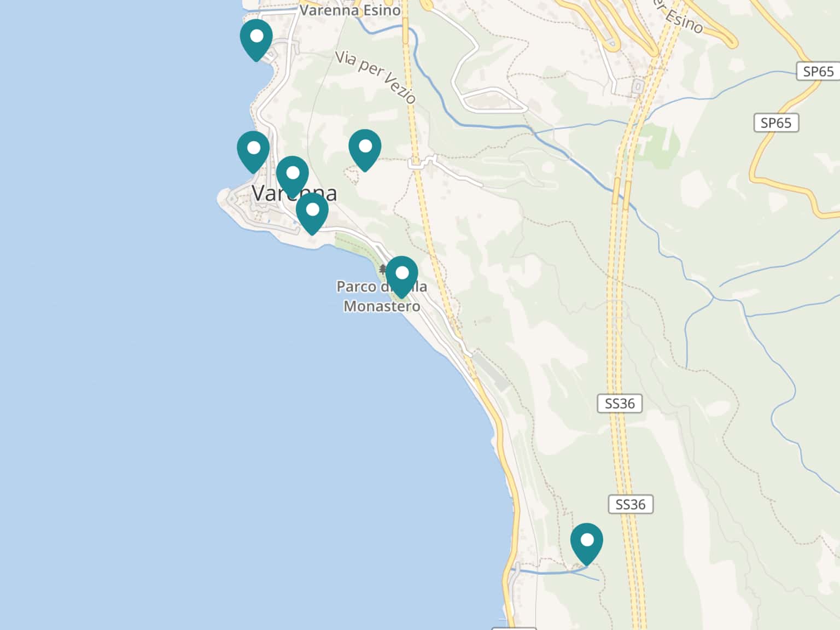840x630 pixels.
Task: Click the Varenna Esino station label
Action: coord(350,10)
